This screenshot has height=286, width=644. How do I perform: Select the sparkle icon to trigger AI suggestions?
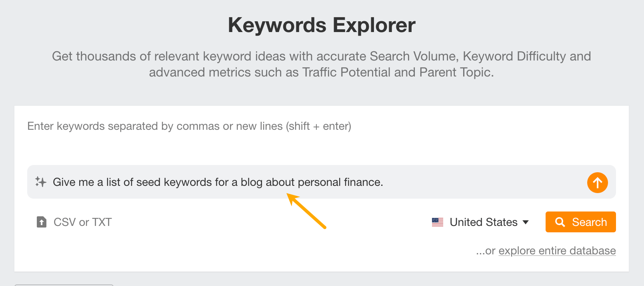click(40, 182)
